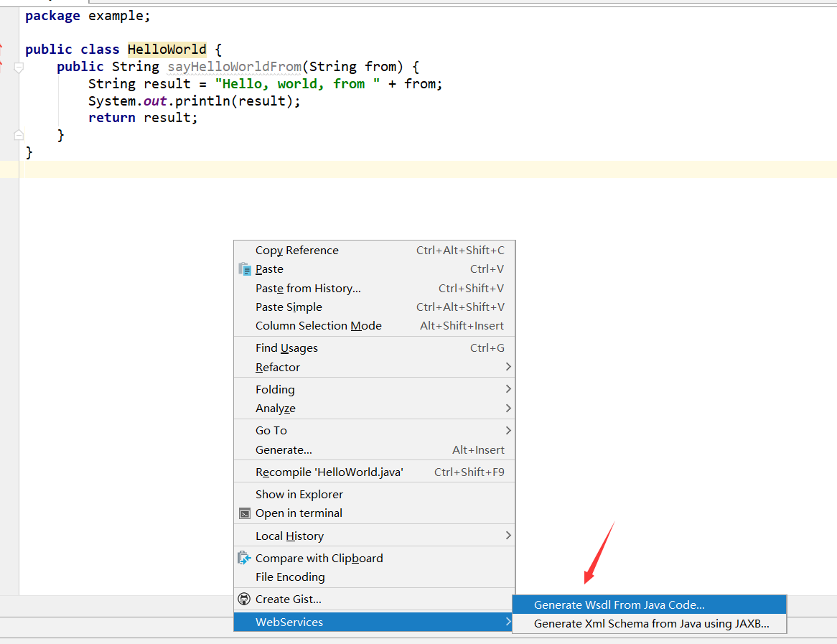Screen dimensions: 837x644
Task: Open the WebServices submenu arrow
Action: 508,622
